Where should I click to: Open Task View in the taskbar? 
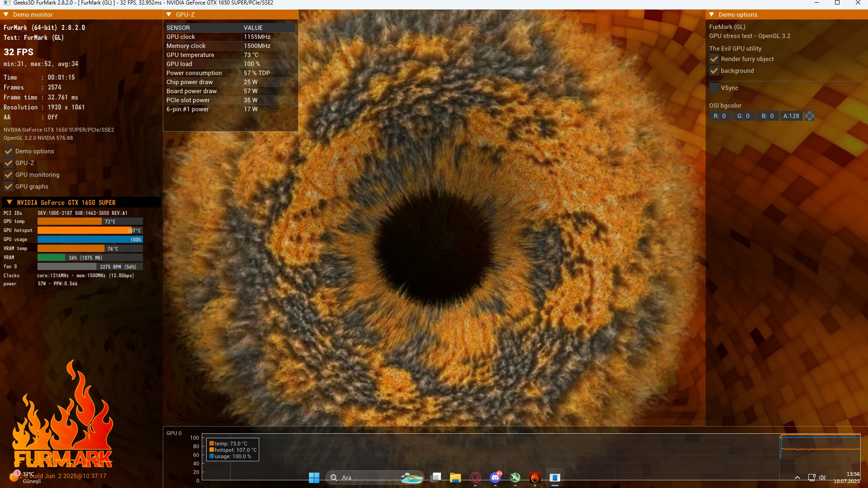[436, 478]
